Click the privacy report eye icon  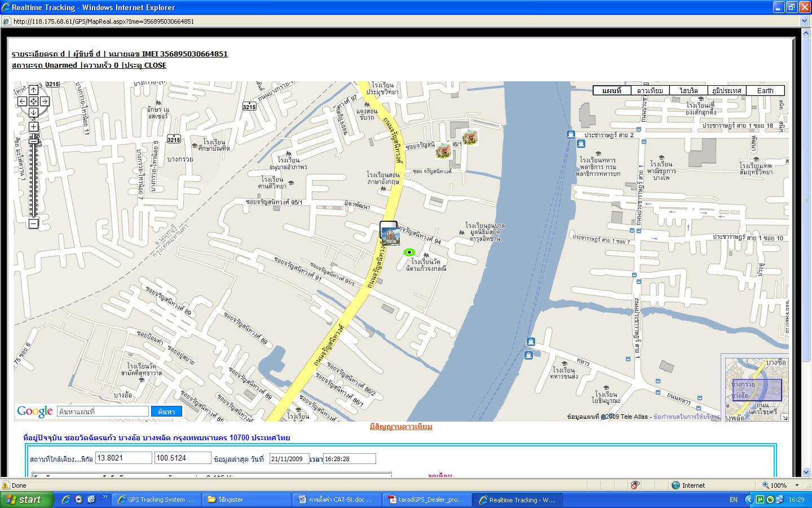coord(636,485)
